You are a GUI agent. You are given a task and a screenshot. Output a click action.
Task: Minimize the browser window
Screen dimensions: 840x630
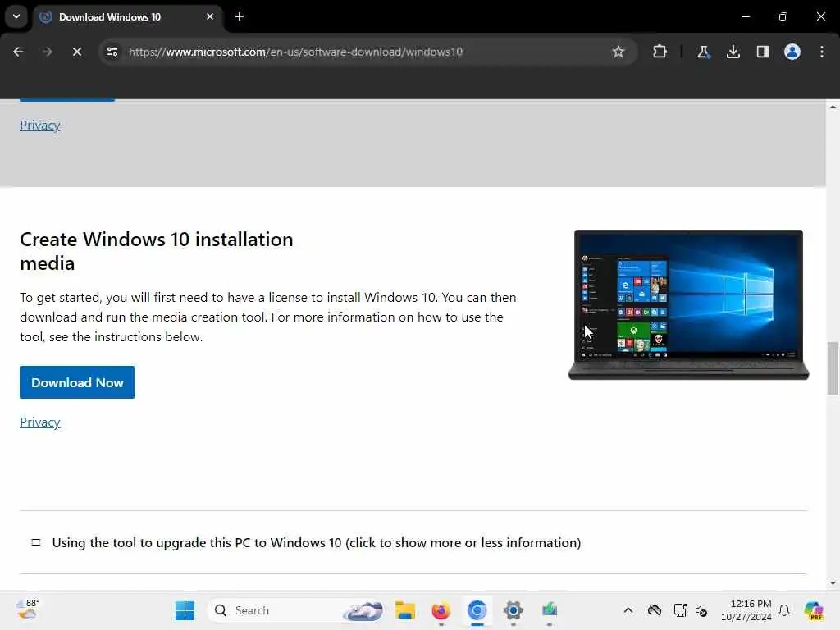click(x=745, y=16)
